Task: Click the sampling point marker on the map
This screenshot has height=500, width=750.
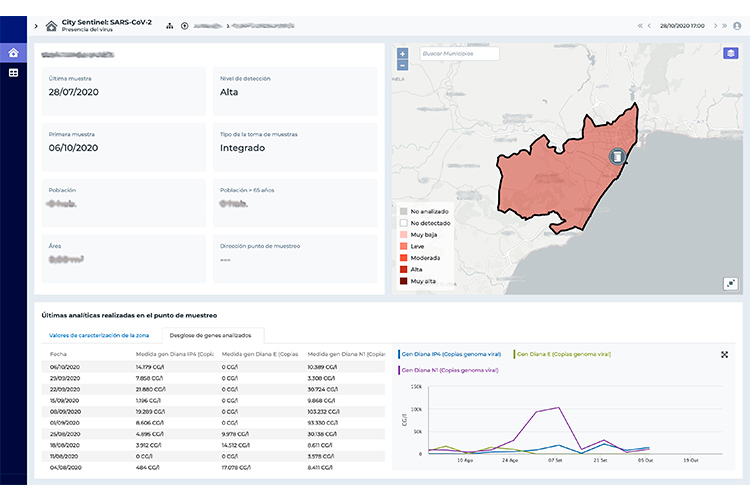Action: (617, 155)
